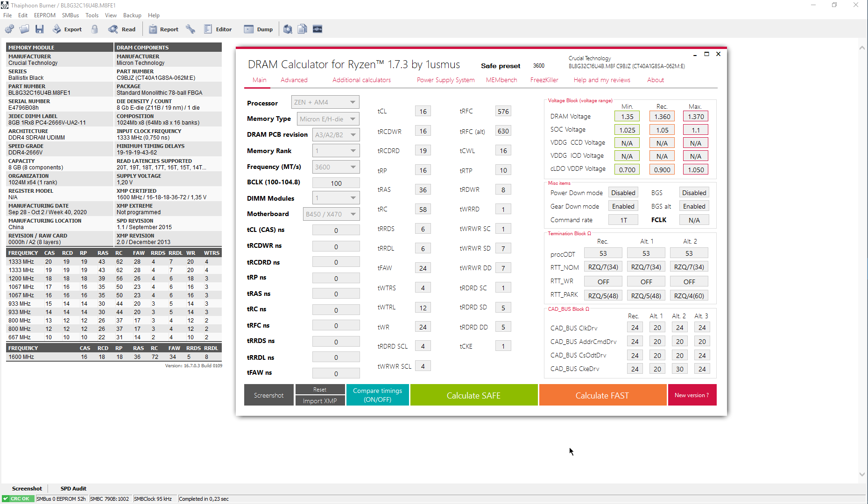Screen dimensions: 868x504
Task: Select the DRAM Voltage Rec. value 1.360
Action: point(662,117)
